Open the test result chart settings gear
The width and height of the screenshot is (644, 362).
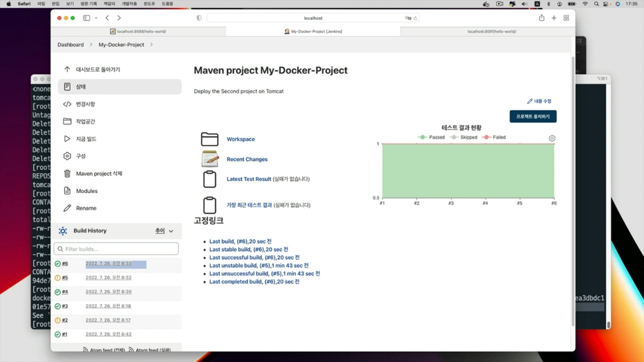552,138
